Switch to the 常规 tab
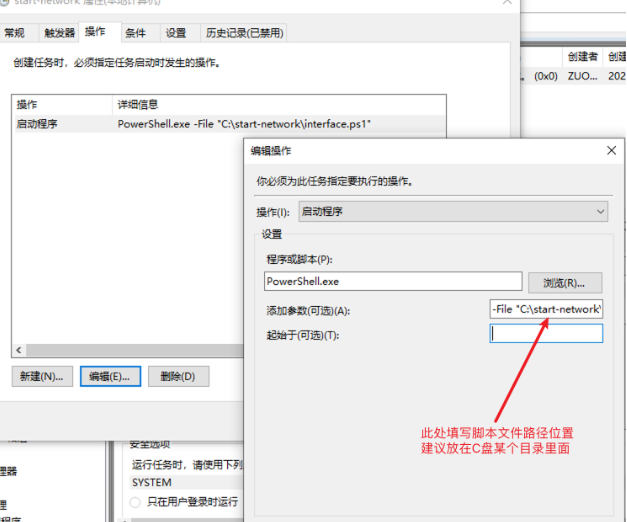 [x=14, y=33]
